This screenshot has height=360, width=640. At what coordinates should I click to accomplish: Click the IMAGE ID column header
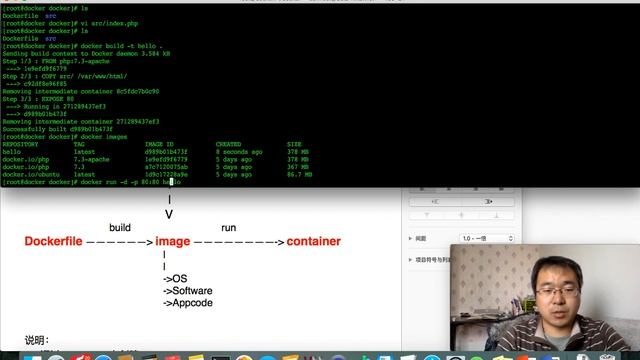159,144
